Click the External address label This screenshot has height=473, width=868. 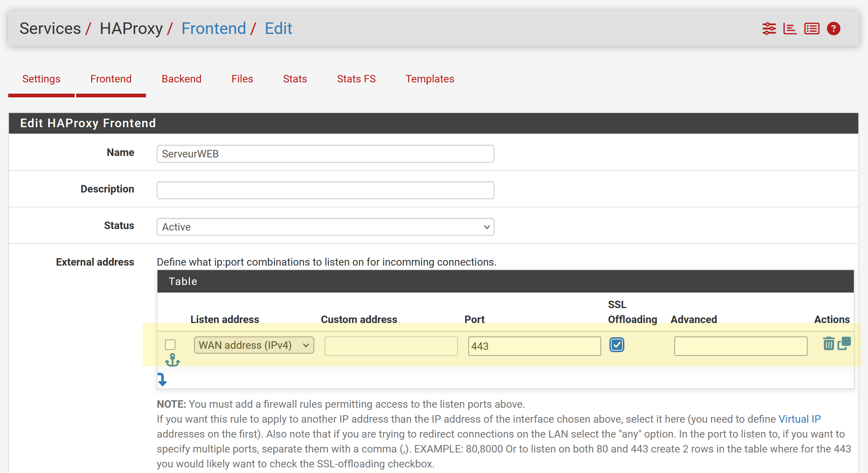pos(95,262)
